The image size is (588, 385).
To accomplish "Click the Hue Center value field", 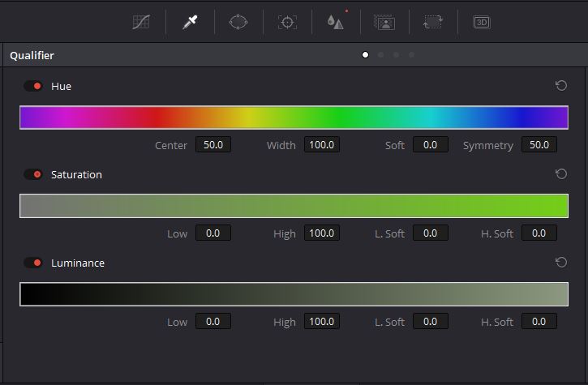I will coord(213,145).
